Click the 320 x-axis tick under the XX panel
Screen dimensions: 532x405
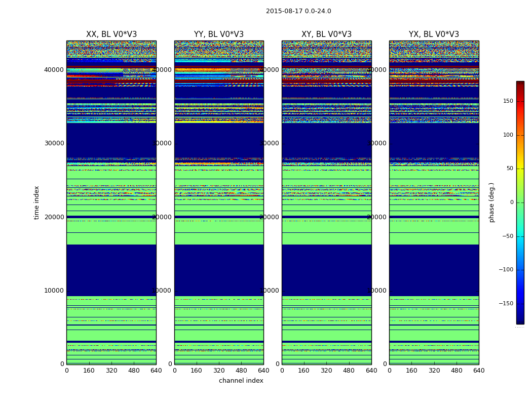111,371
